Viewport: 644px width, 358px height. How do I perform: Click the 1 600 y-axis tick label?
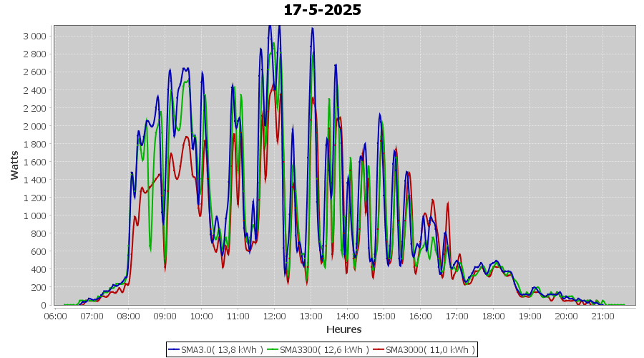coord(35,162)
